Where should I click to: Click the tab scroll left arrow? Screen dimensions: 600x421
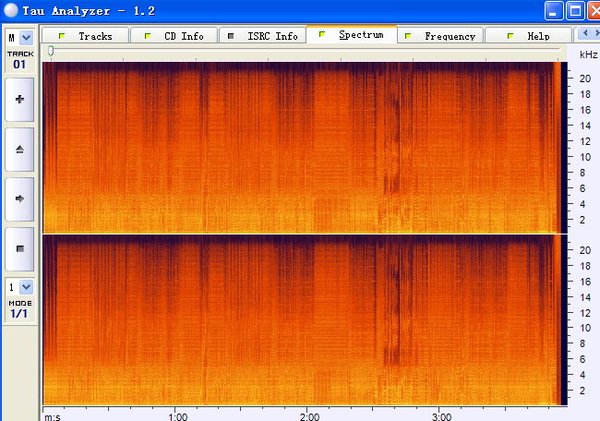point(585,33)
